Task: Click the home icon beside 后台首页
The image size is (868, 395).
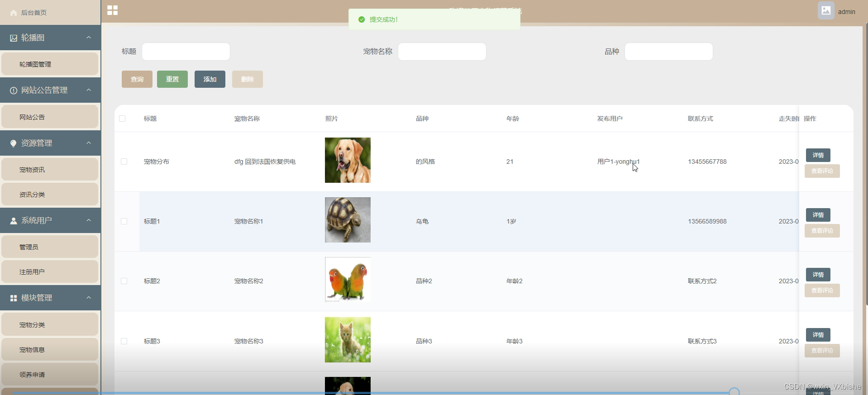Action: pyautogui.click(x=14, y=13)
